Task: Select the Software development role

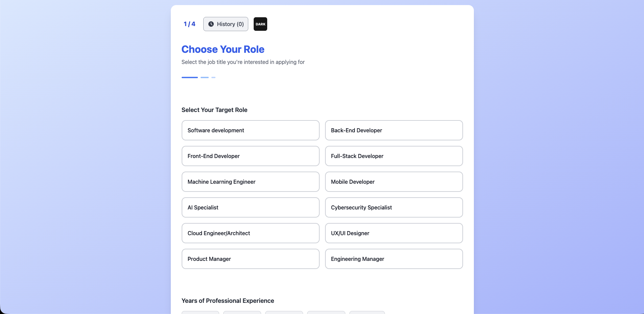Action: pos(250,130)
